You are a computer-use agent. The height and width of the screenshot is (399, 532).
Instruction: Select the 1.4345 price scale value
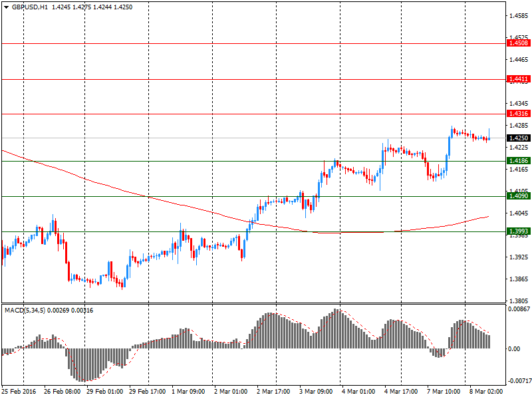[519, 104]
